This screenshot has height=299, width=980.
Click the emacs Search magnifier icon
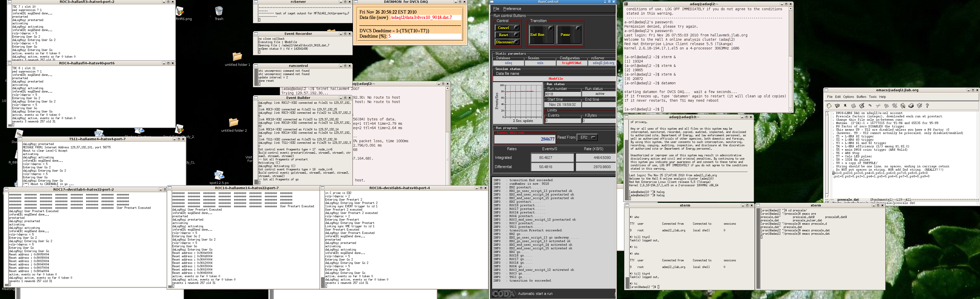coord(903,106)
